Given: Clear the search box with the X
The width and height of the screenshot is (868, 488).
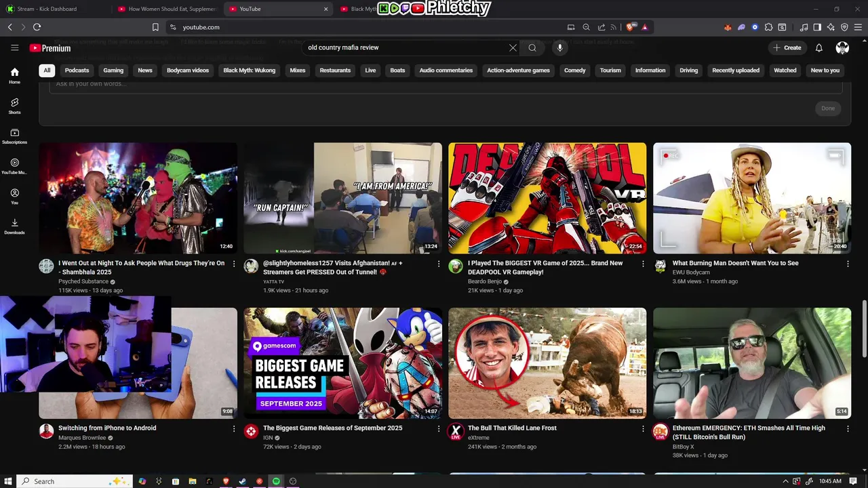Looking at the screenshot, I should point(513,47).
